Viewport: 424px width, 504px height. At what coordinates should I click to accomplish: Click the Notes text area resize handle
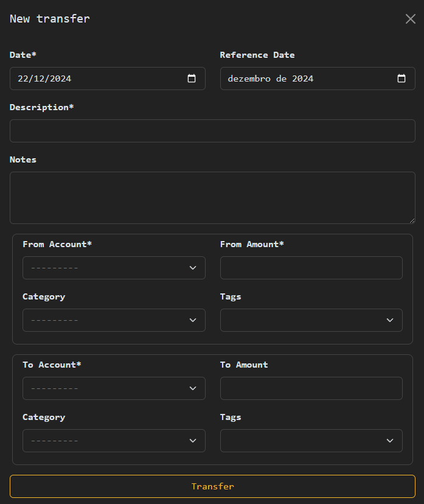coord(412,220)
